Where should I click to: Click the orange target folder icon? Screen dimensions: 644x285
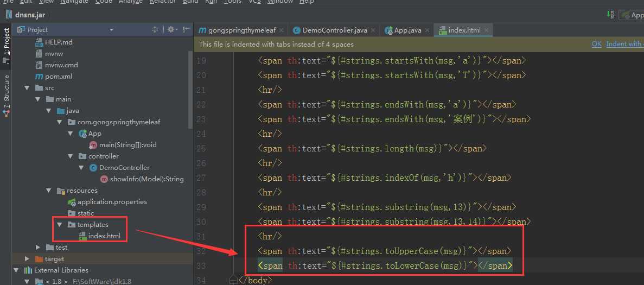[x=39, y=259]
